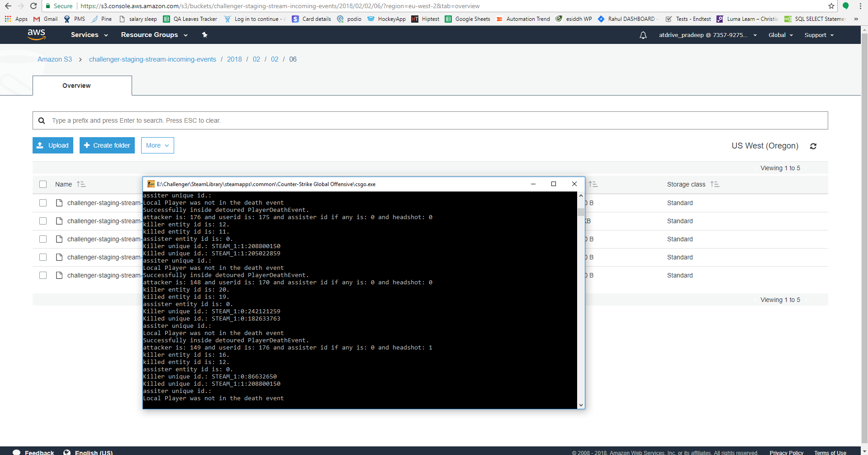
Task: Open the PMS bookmark
Action: (75, 19)
